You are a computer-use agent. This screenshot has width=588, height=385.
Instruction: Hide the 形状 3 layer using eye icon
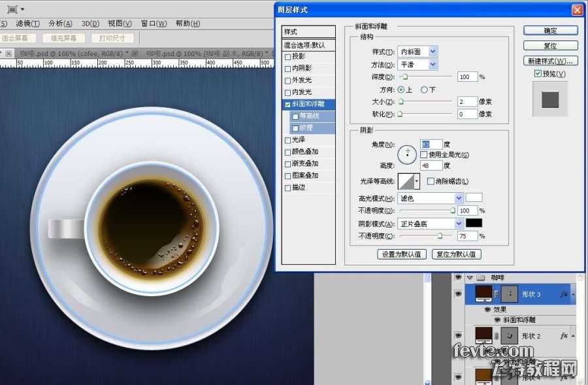(457, 295)
